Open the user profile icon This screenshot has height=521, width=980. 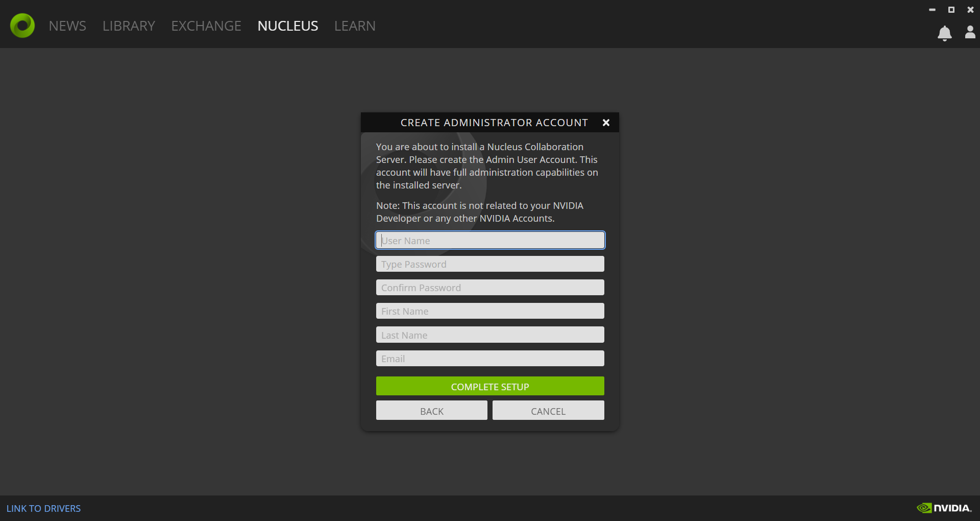click(x=970, y=32)
